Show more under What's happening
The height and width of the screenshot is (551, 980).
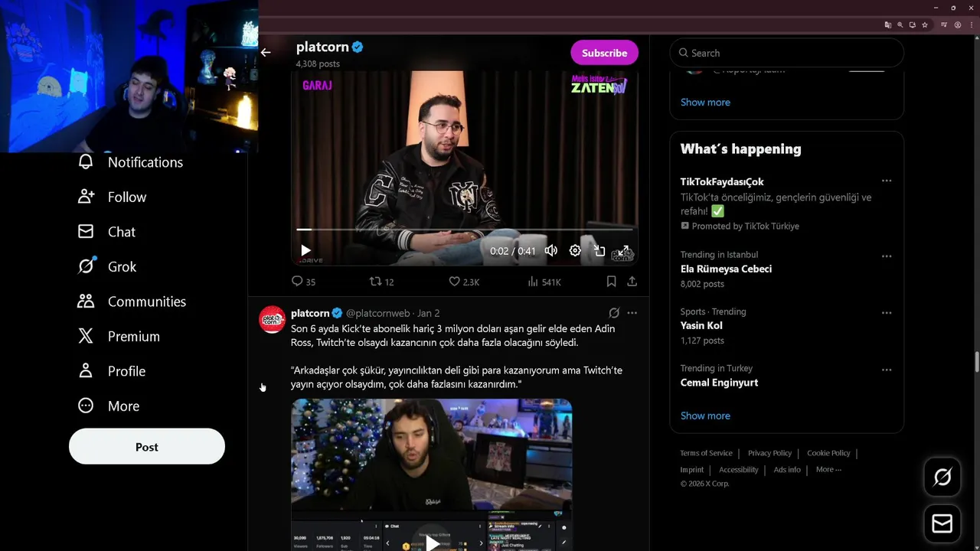705,416
